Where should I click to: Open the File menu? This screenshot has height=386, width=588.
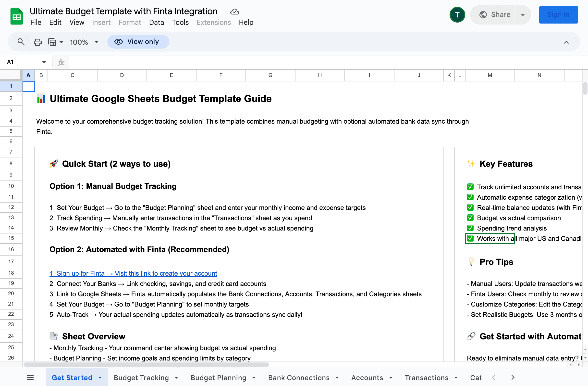pos(36,22)
